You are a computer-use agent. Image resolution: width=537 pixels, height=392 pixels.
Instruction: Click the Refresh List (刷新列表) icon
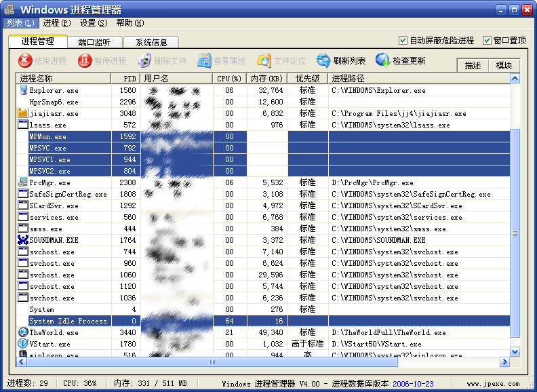click(x=323, y=61)
